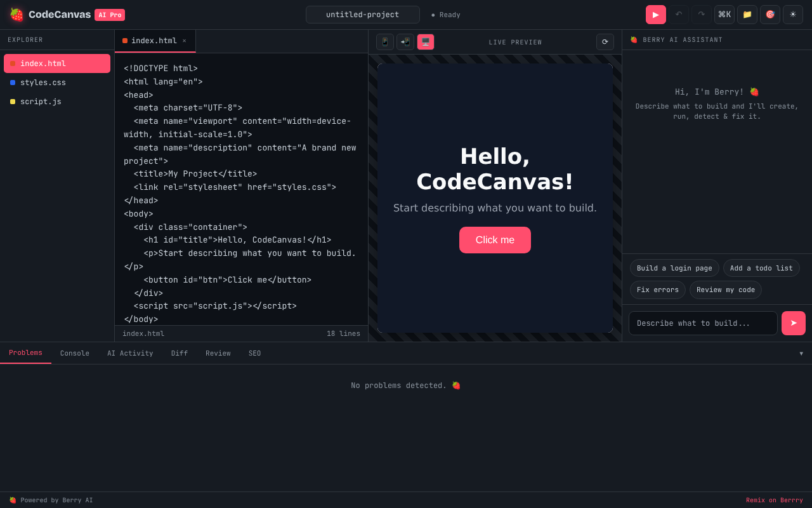
Task: Choose 'Build a login page' suggestion
Action: point(674,268)
